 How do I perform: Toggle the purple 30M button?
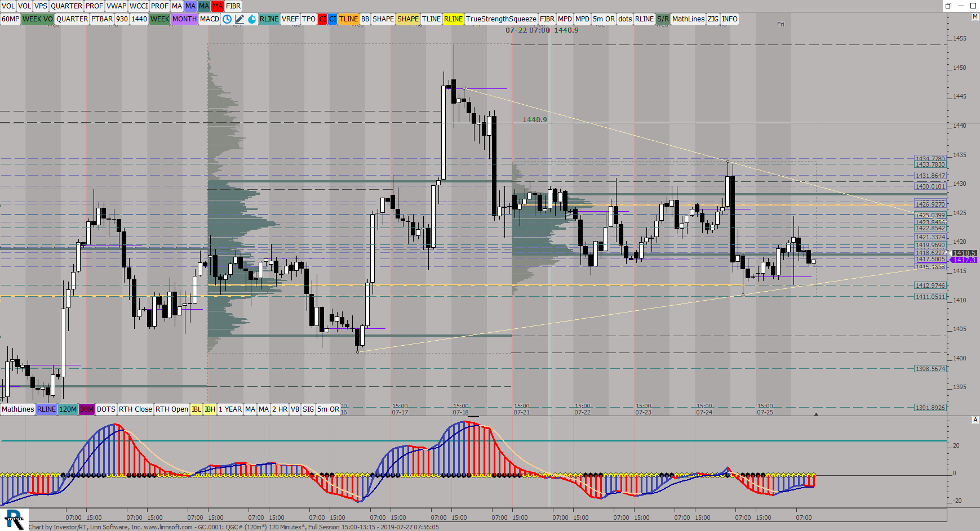[86, 409]
